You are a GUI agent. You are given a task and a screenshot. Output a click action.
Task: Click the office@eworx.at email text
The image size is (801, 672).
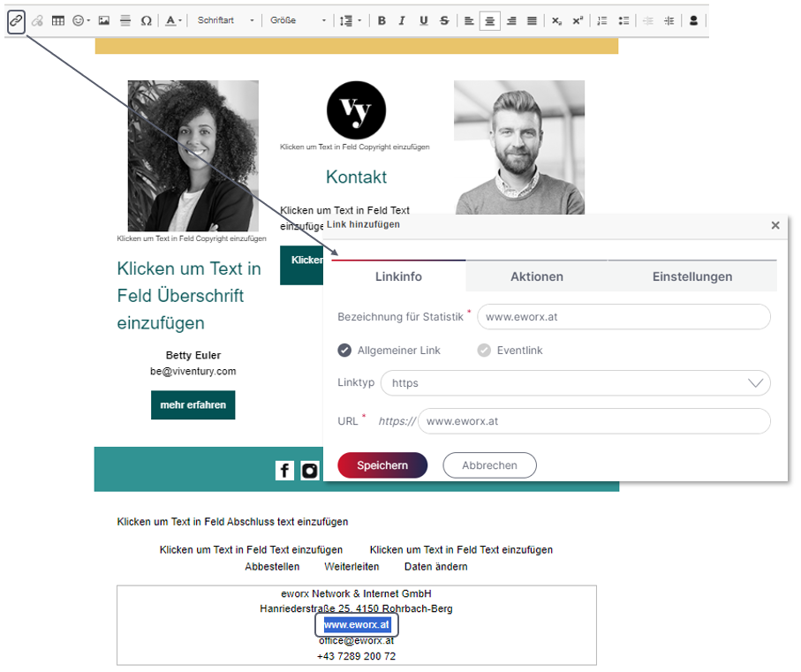pos(357,640)
